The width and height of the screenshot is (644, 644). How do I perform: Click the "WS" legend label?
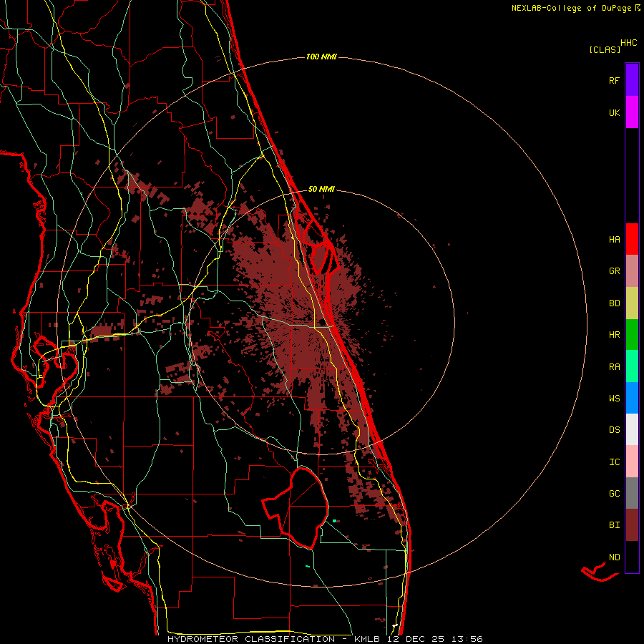[x=614, y=398]
